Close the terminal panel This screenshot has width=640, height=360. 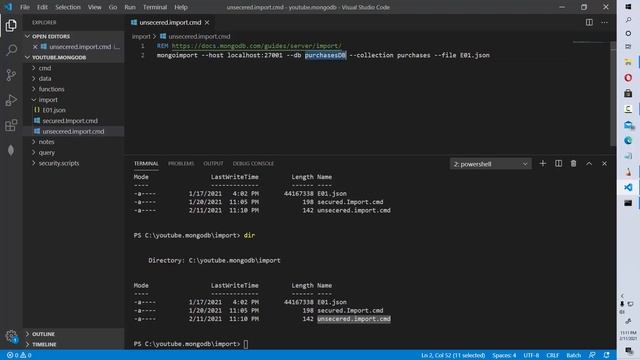(604, 164)
